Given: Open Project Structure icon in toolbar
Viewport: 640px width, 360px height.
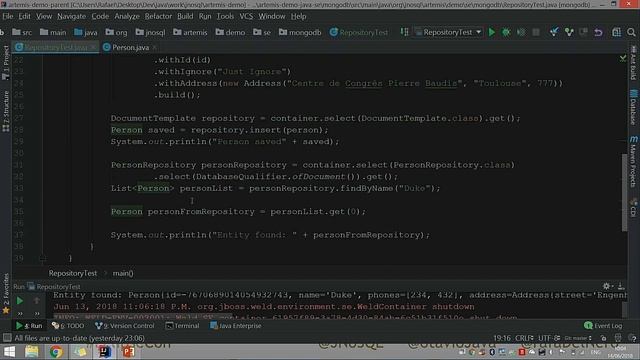Looking at the screenshot, I should [616, 32].
